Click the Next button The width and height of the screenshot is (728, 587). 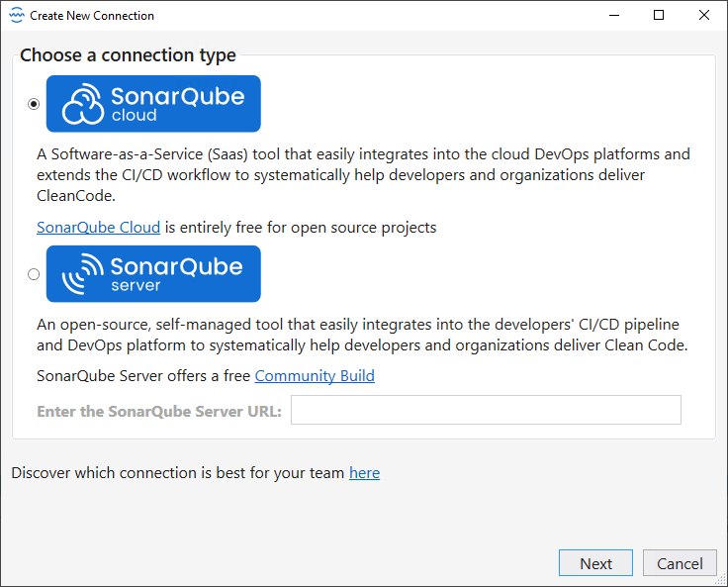tap(595, 563)
